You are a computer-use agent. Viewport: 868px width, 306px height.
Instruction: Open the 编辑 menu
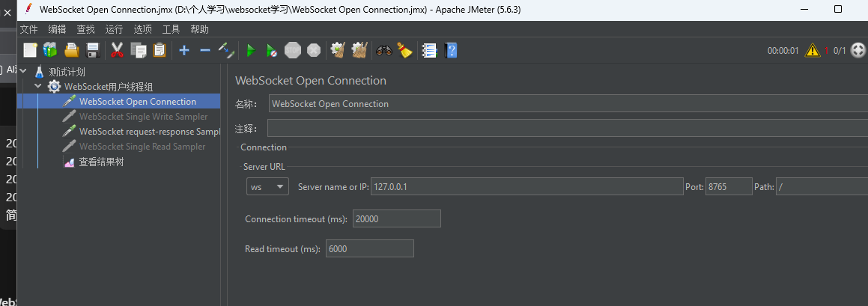pyautogui.click(x=57, y=29)
